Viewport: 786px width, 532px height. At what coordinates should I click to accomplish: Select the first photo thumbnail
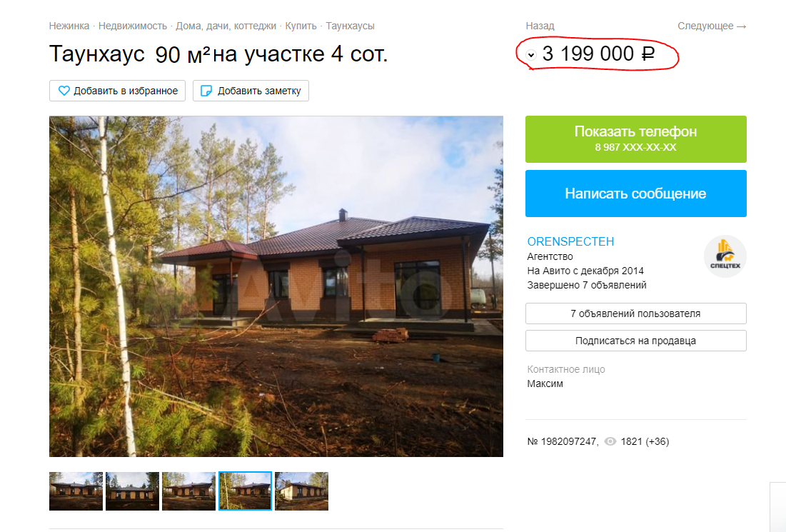pyautogui.click(x=76, y=491)
